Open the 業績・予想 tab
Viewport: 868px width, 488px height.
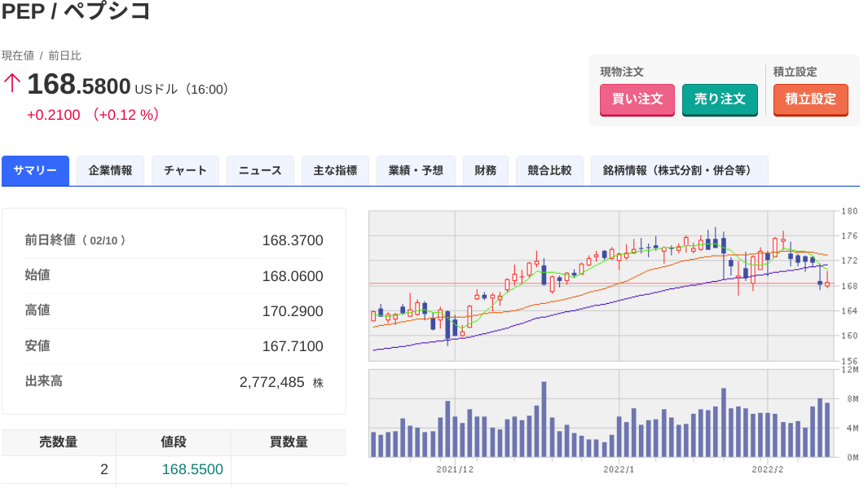point(416,170)
